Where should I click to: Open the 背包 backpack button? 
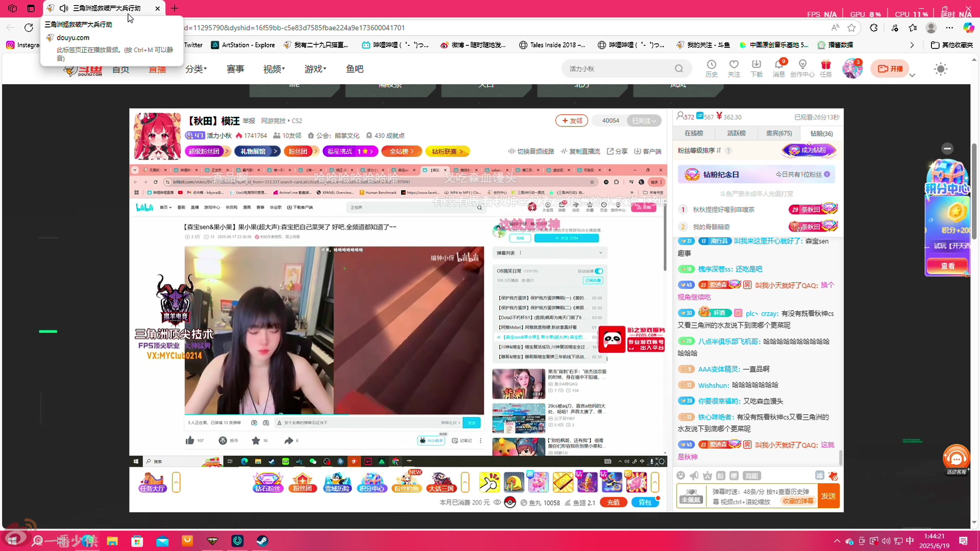click(x=645, y=503)
